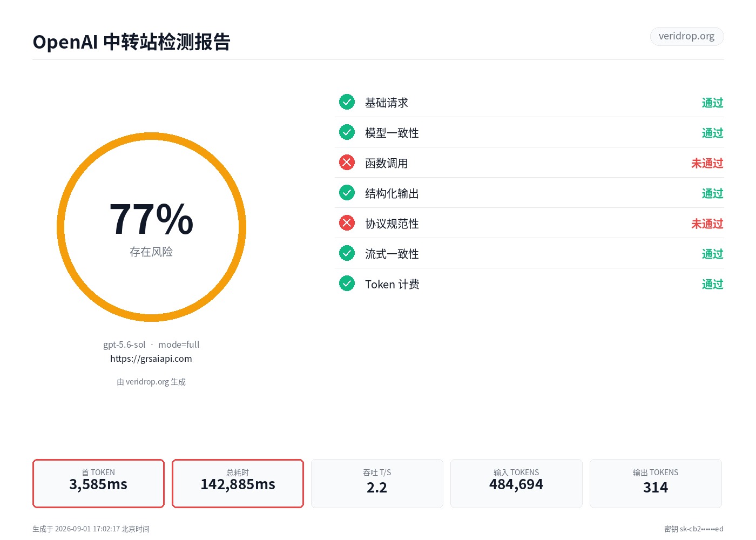Click the red cross icon for 协议规范性

(347, 223)
